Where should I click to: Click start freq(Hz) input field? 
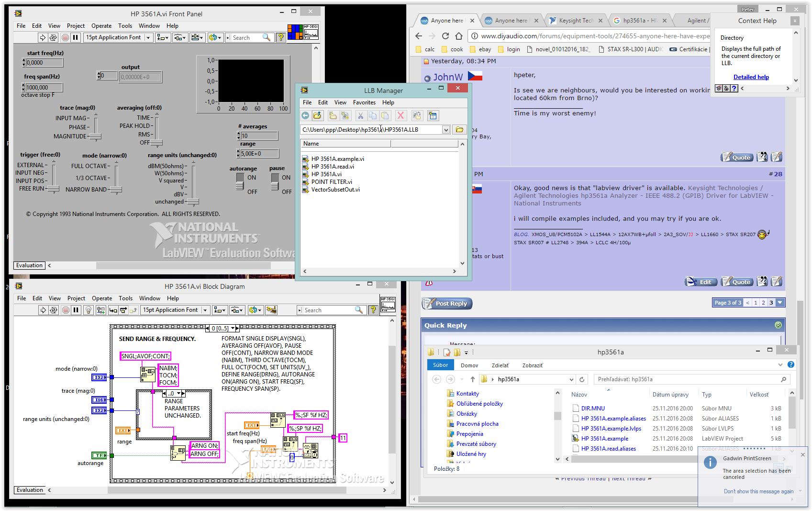44,63
